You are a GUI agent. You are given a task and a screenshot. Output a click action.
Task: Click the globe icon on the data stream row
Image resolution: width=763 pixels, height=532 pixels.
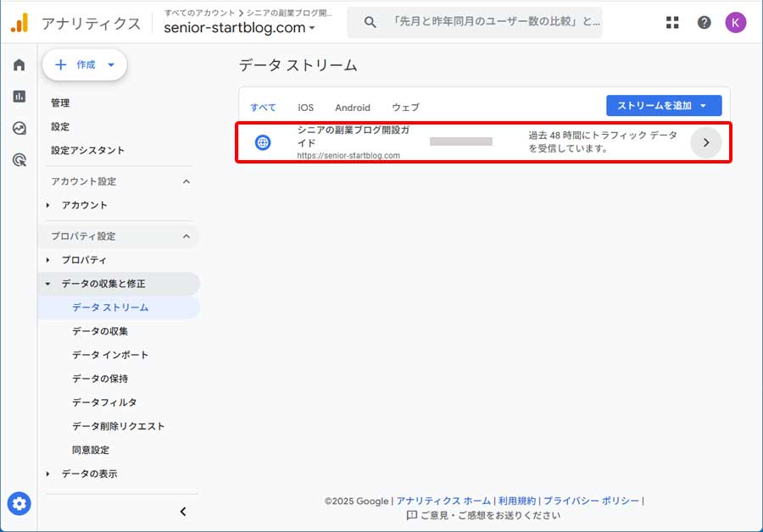click(x=263, y=142)
